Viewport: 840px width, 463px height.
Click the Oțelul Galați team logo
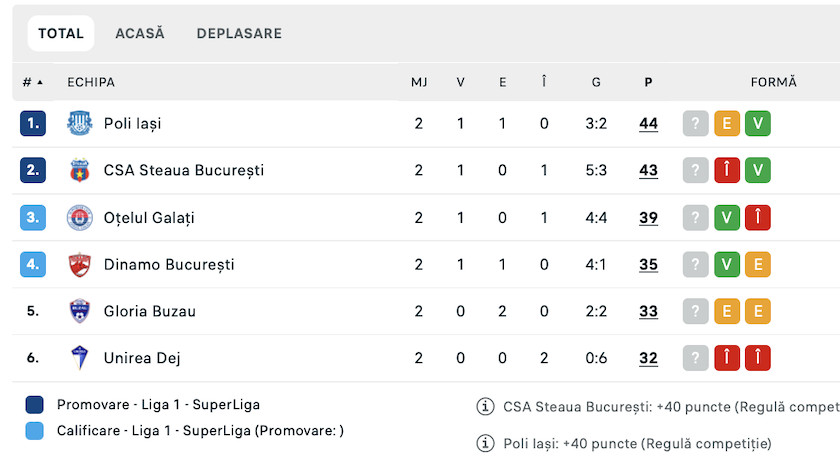[79, 218]
